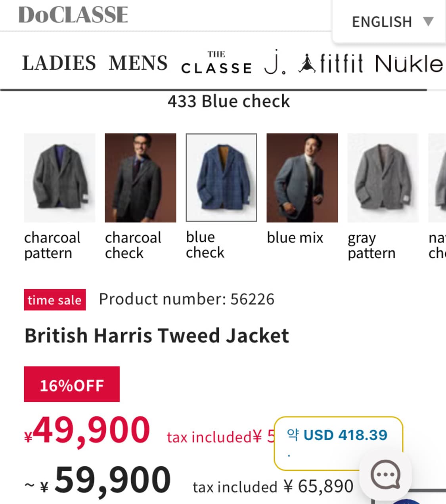The width and height of the screenshot is (446, 504).
Task: Click the DoCLASSE logo
Action: click(x=73, y=15)
